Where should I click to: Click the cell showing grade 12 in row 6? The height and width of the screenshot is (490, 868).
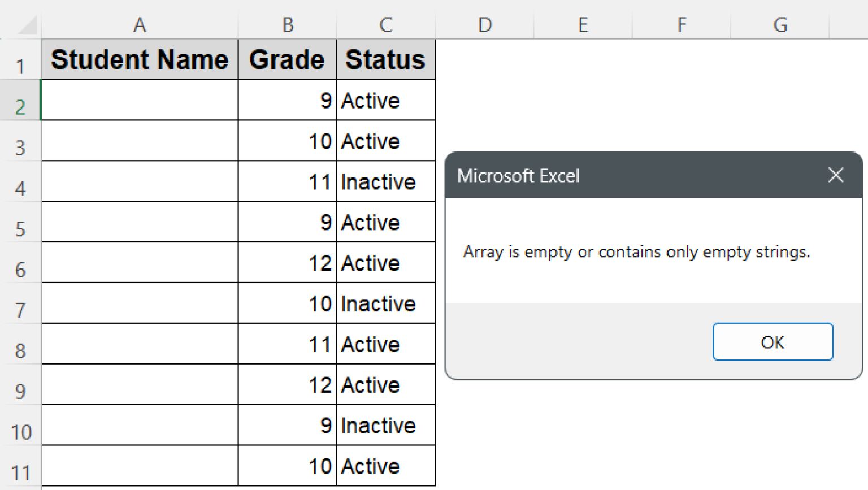(287, 263)
